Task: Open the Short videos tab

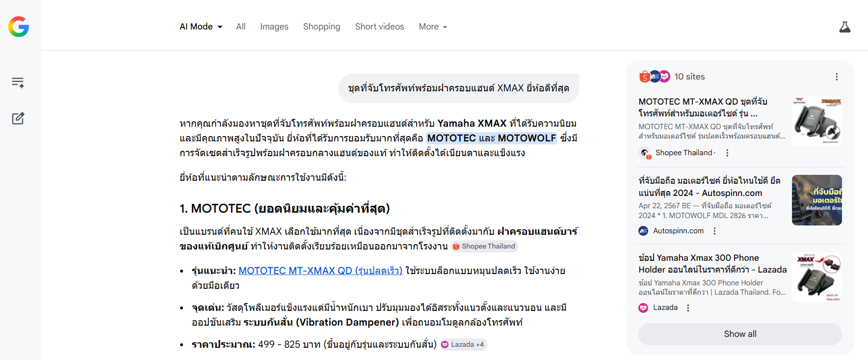Action: 379,27
